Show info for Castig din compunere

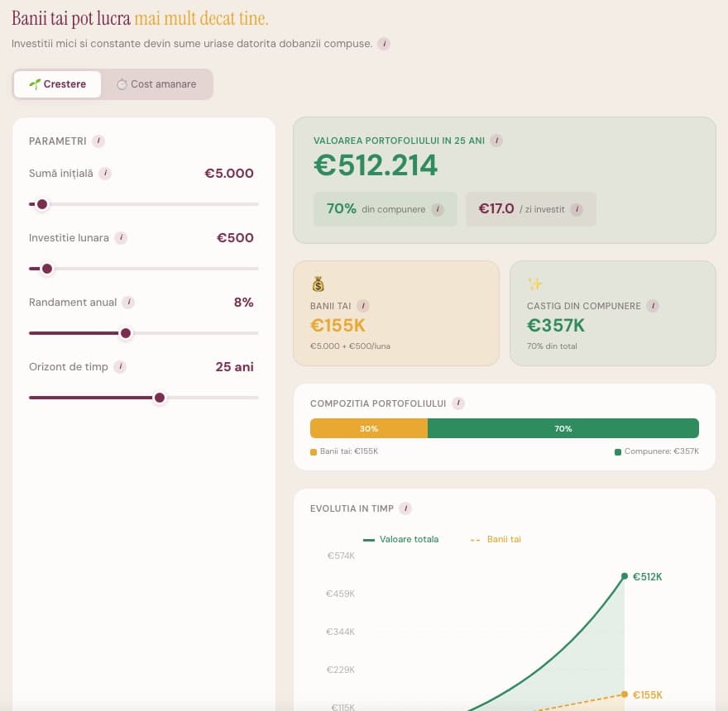(x=653, y=306)
